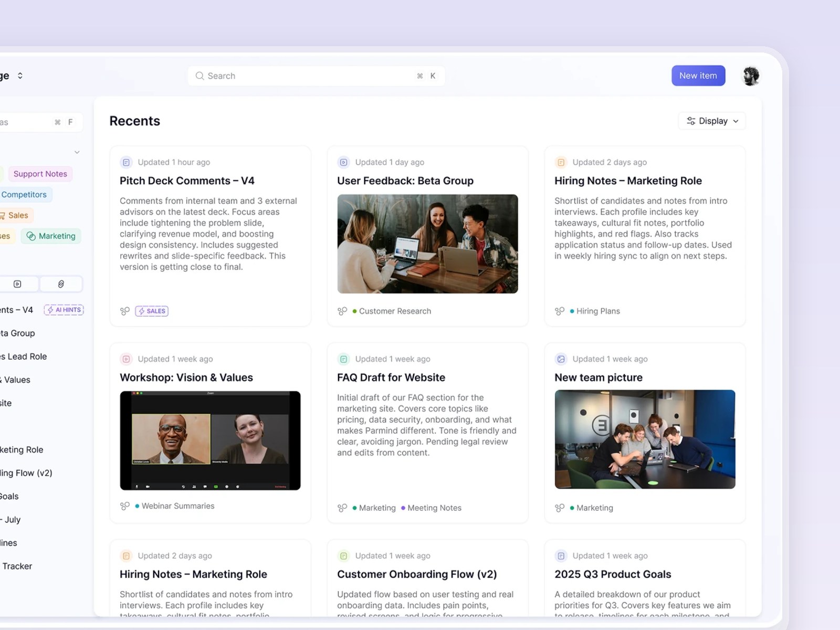Open 2025 Q3 Product Goals title

[x=613, y=574]
